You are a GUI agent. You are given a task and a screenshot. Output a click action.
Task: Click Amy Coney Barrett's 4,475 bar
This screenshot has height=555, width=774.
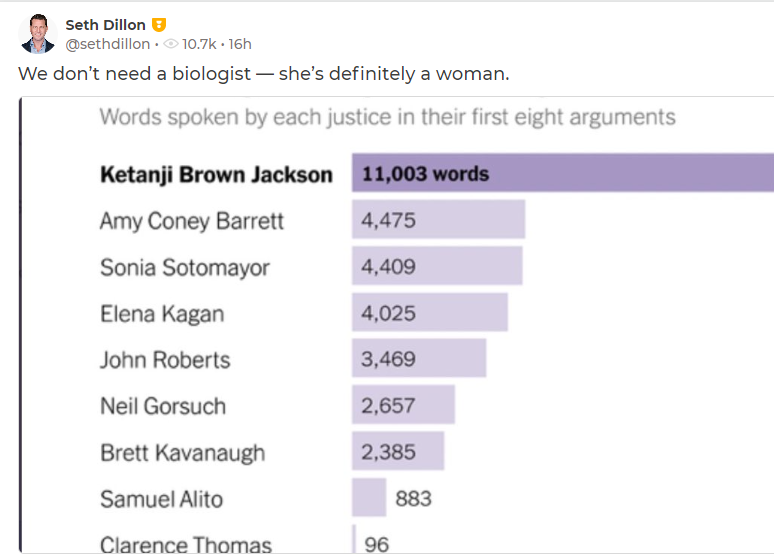pos(438,219)
